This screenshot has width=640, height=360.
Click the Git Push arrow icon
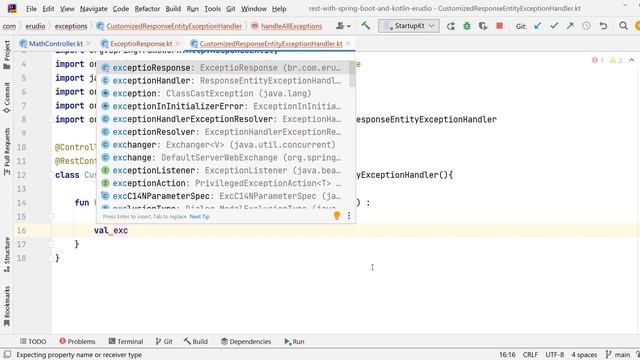coord(570,26)
